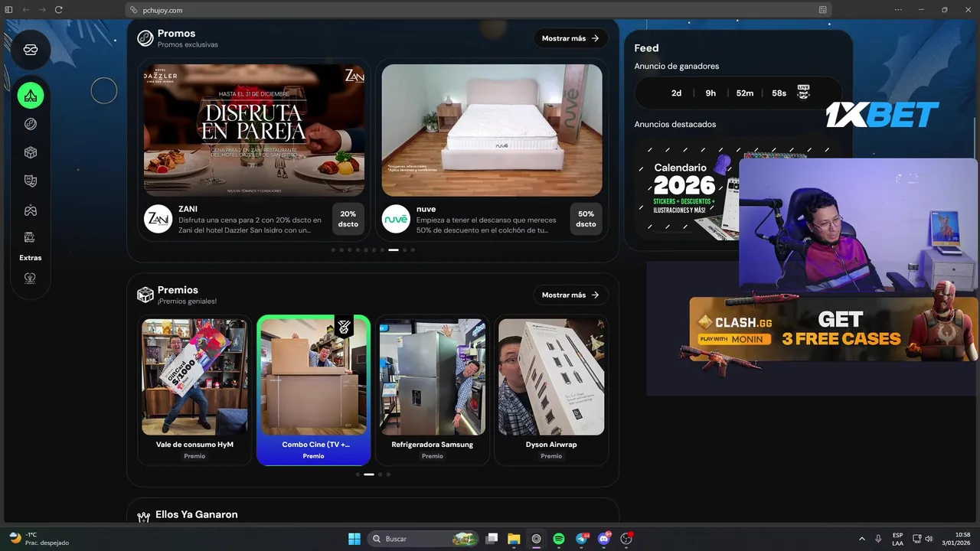The image size is (980, 551).
Task: Click the LIVE badge on countdown
Action: pyautogui.click(x=804, y=92)
